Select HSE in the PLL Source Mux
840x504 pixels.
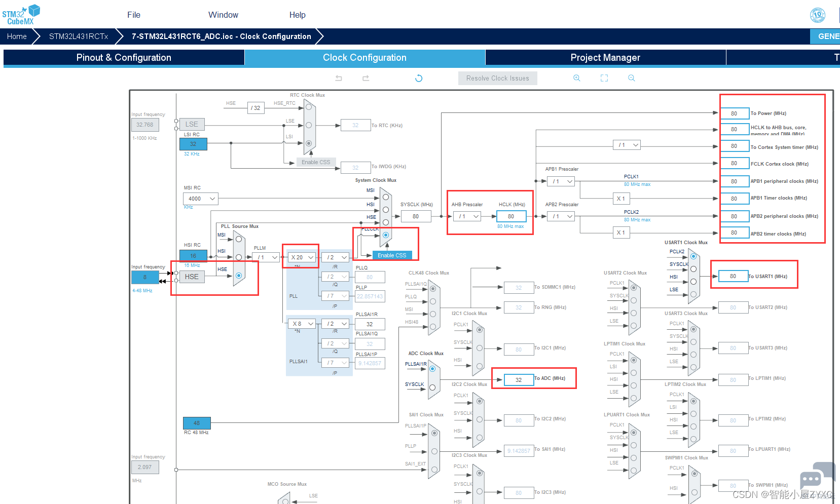239,276
